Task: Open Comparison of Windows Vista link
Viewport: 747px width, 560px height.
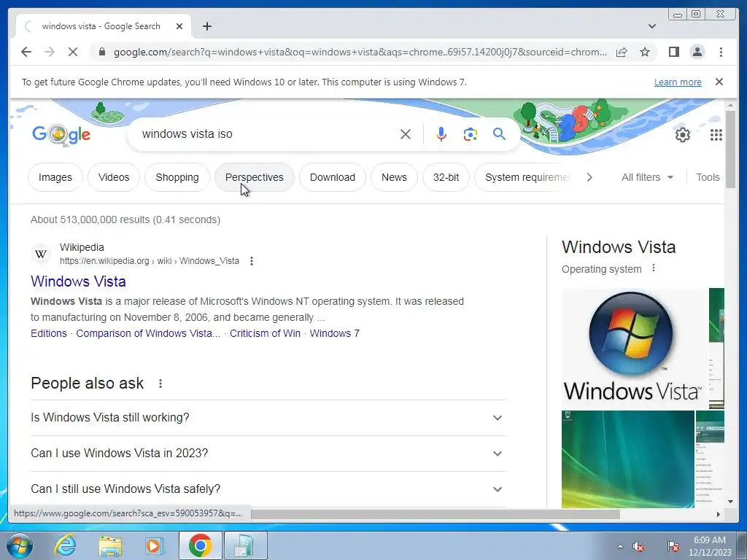Action: click(148, 333)
